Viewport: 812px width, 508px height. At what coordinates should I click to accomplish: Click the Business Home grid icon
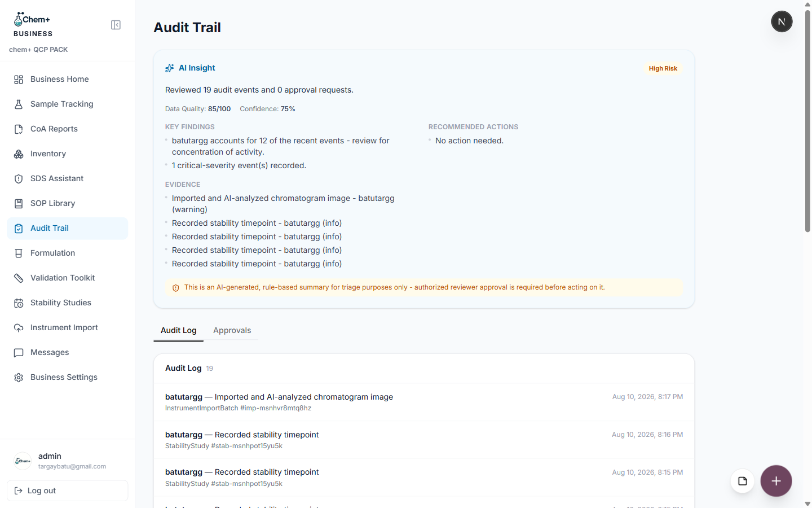tap(19, 80)
